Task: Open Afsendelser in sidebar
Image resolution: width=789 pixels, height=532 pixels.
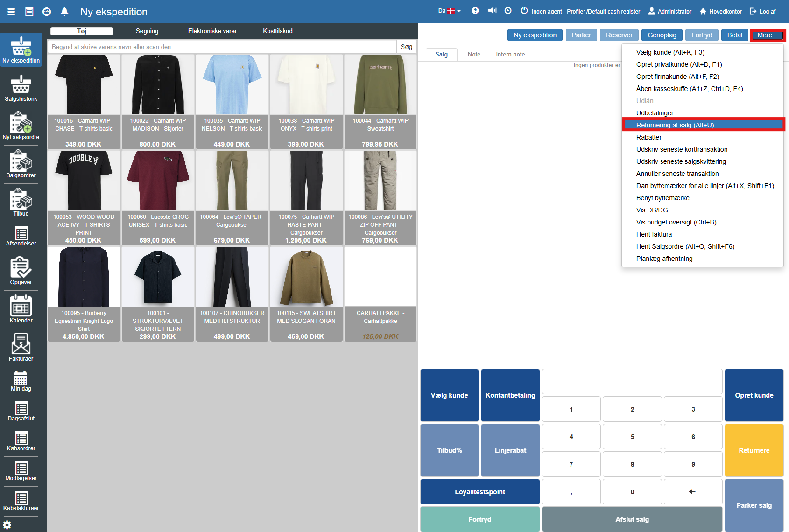Action: click(21, 237)
